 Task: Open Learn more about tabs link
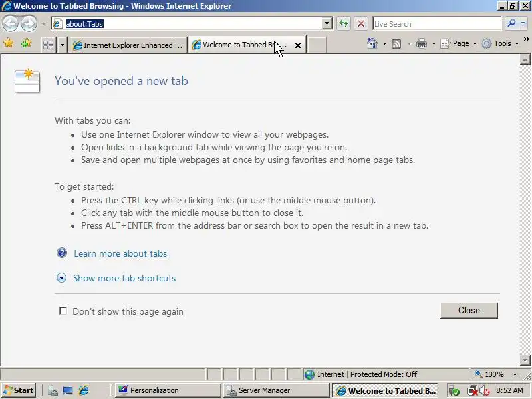pos(120,253)
